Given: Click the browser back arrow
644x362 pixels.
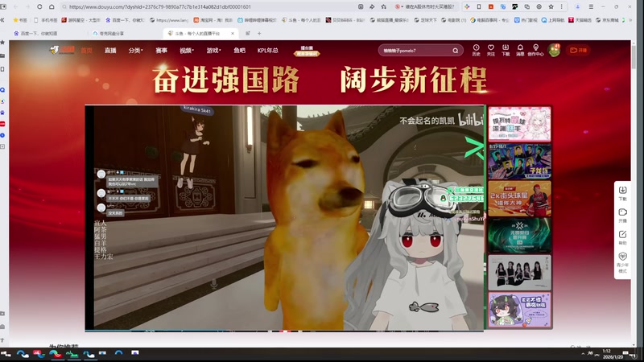Looking at the screenshot, I should click(15, 6).
